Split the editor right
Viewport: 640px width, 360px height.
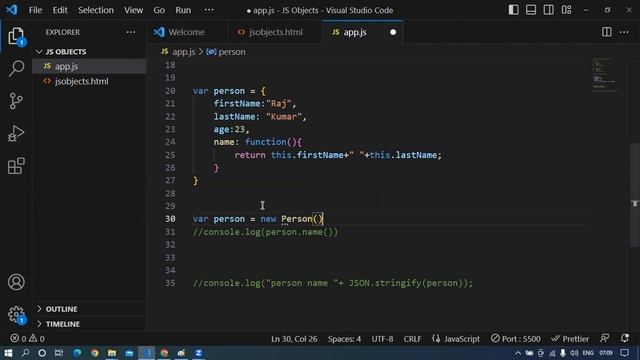607,32
